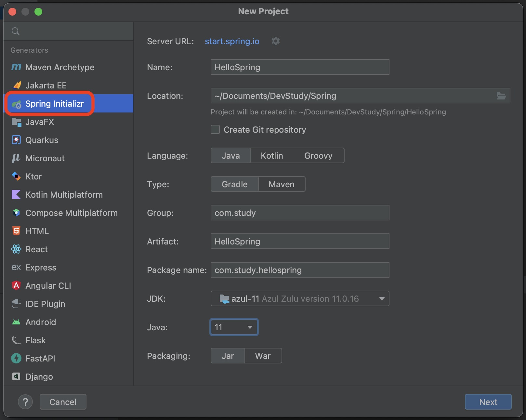526x420 pixels.
Task: Select Java as the language
Action: point(231,156)
